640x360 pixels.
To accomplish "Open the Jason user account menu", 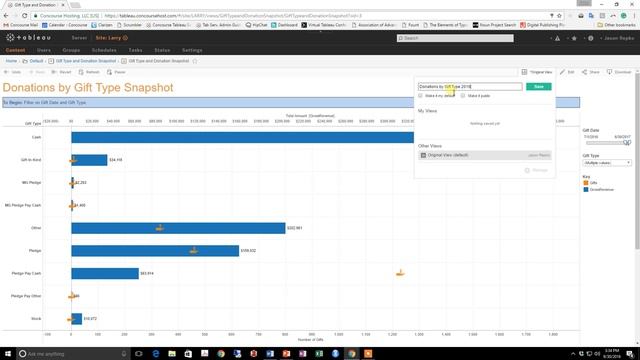I will 617,38.
